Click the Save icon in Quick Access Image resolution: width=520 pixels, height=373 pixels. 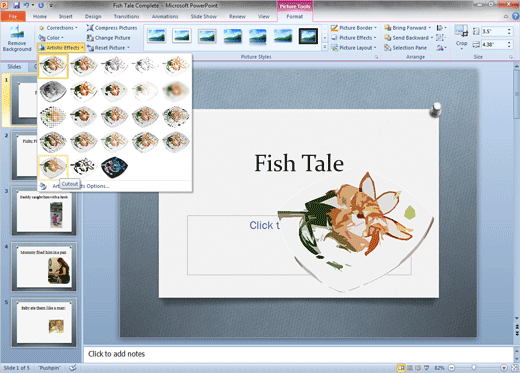pyautogui.click(x=16, y=5)
